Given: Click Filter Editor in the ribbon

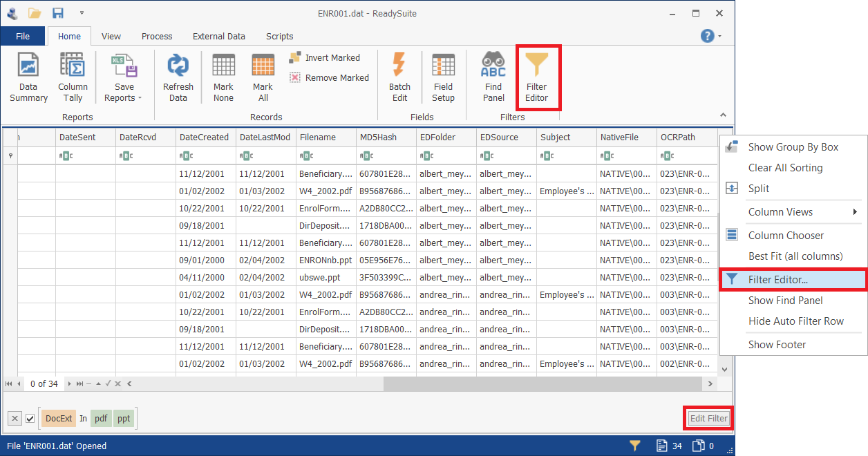Looking at the screenshot, I should 537,77.
